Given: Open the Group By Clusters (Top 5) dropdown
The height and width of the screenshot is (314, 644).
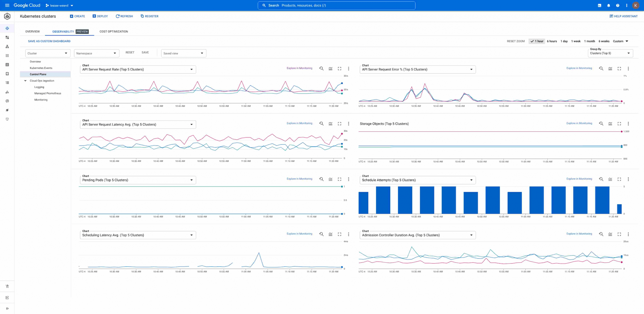Looking at the screenshot, I should [610, 53].
